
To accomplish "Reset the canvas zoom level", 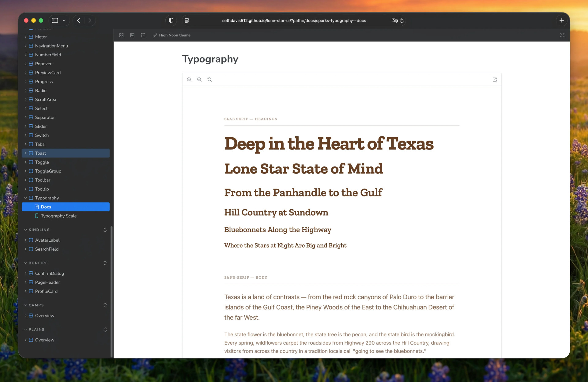I will 210,79.
